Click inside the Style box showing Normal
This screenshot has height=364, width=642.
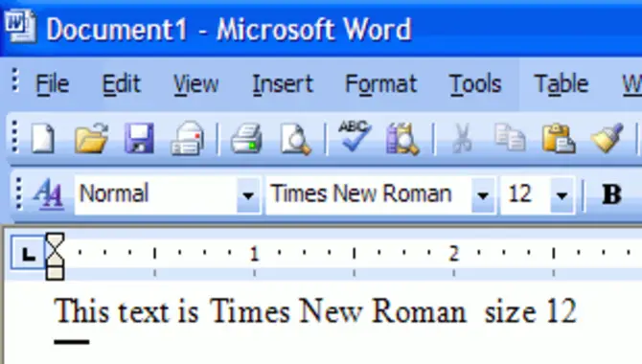click(x=155, y=194)
